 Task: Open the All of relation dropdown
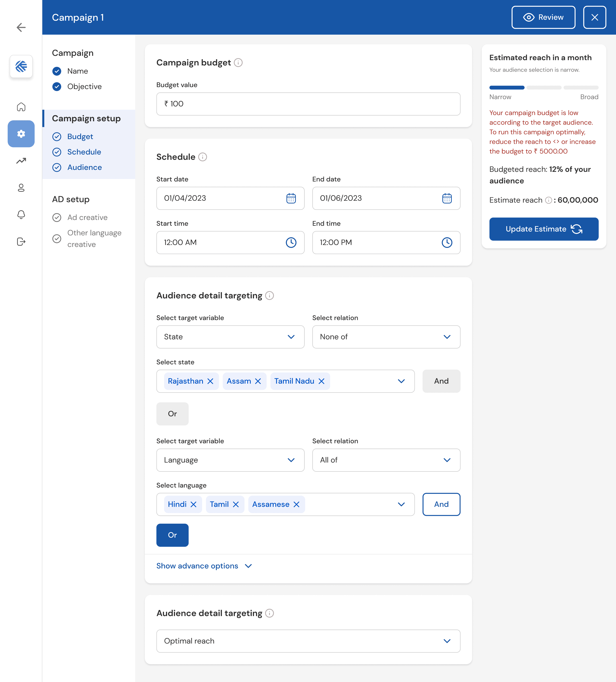386,460
